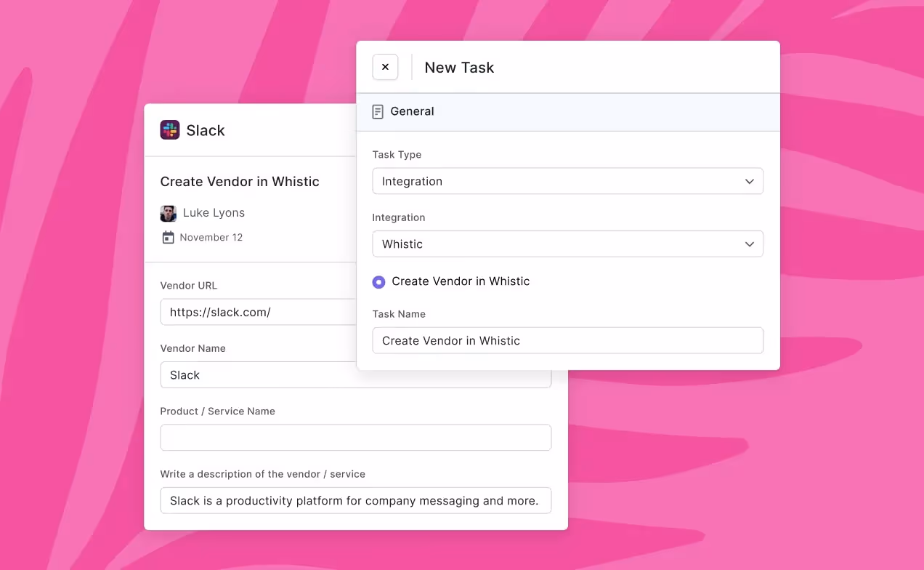Click the Vendor URL label

[x=189, y=286]
